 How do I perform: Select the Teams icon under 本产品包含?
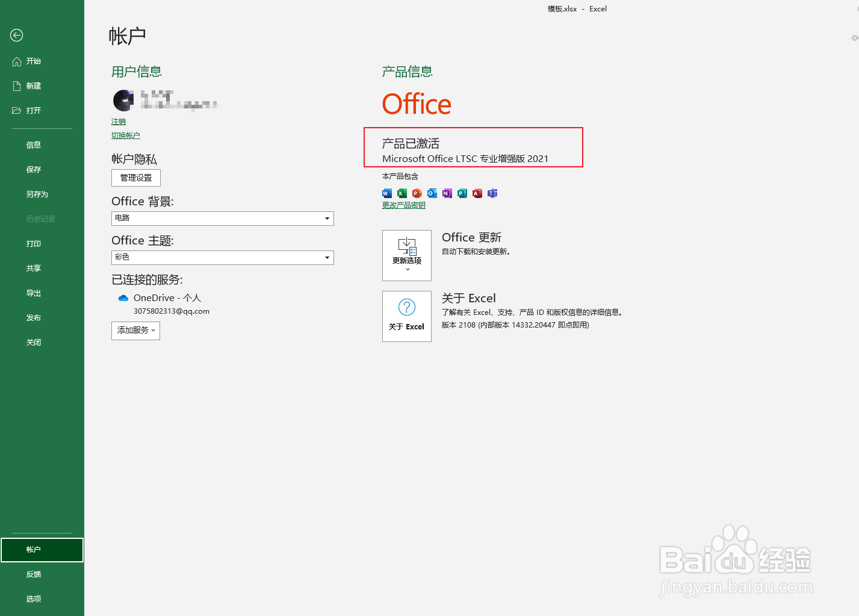pos(492,193)
